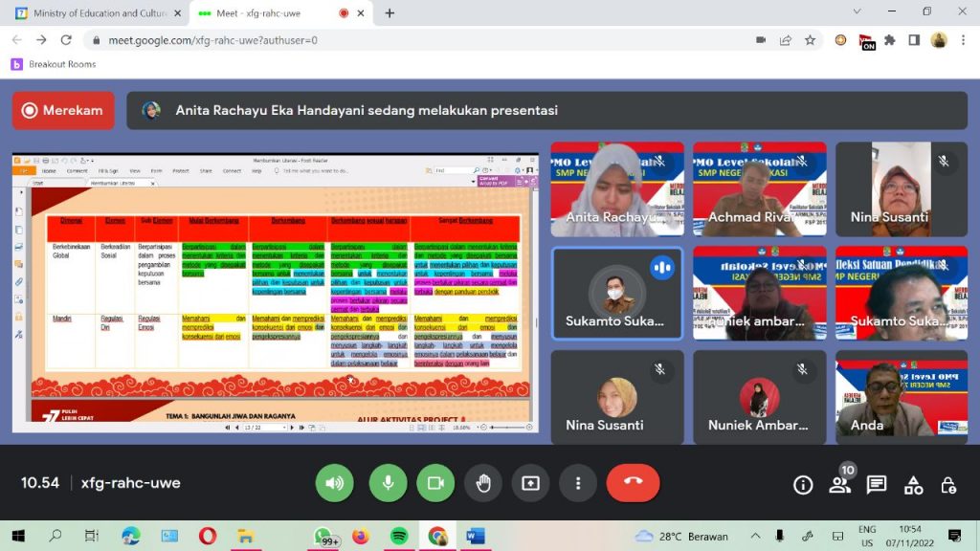Open meeting details info icon

[x=803, y=484]
